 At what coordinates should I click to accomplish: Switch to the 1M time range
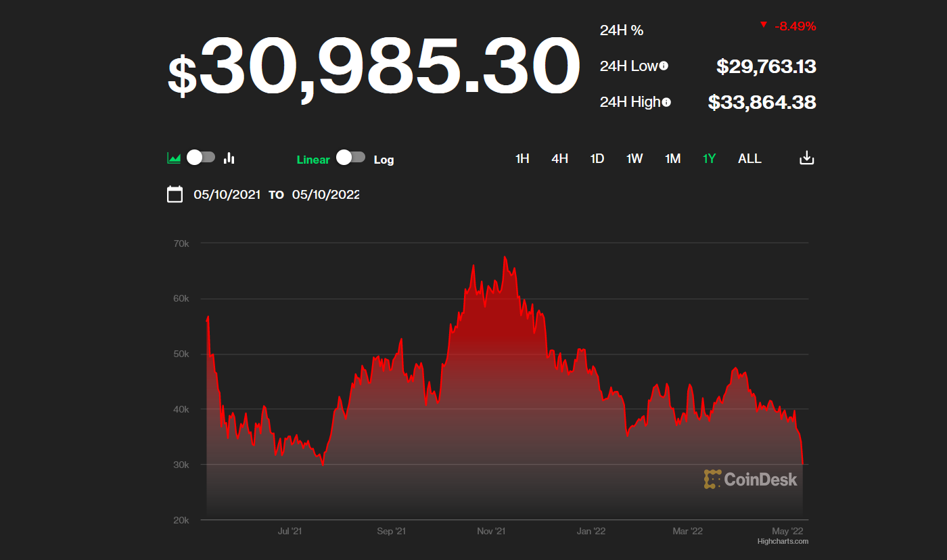click(x=672, y=158)
